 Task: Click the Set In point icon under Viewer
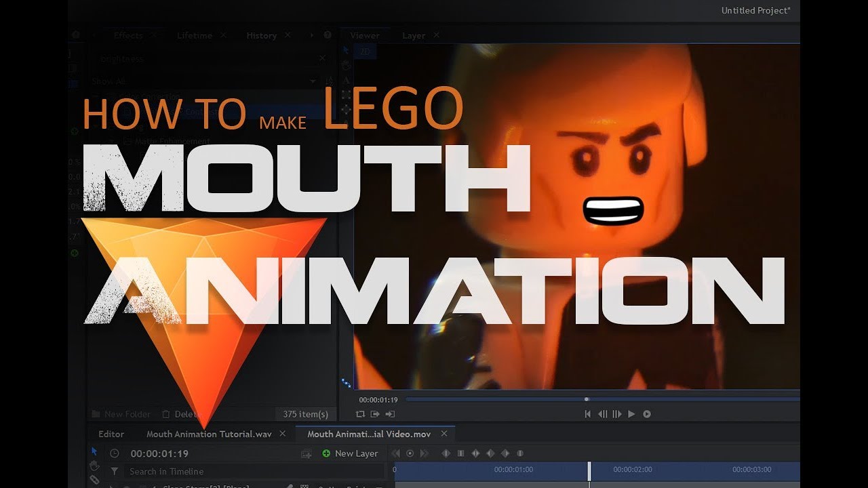tap(375, 413)
